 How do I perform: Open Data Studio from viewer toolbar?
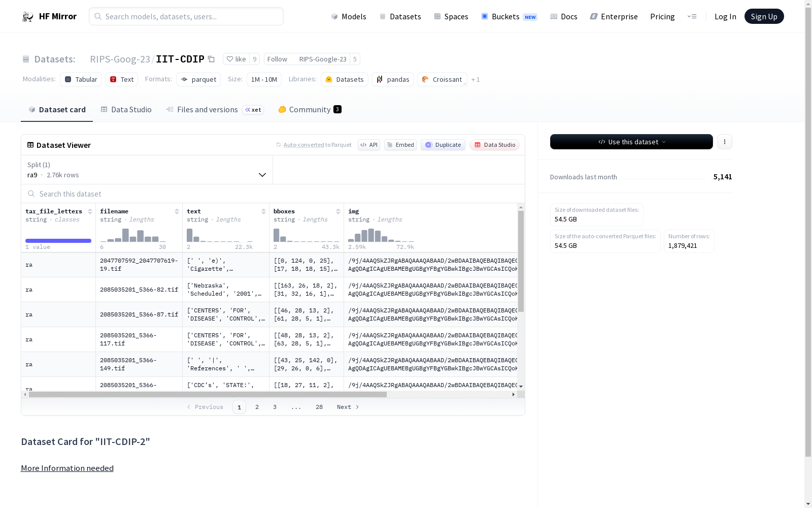pyautogui.click(x=494, y=145)
